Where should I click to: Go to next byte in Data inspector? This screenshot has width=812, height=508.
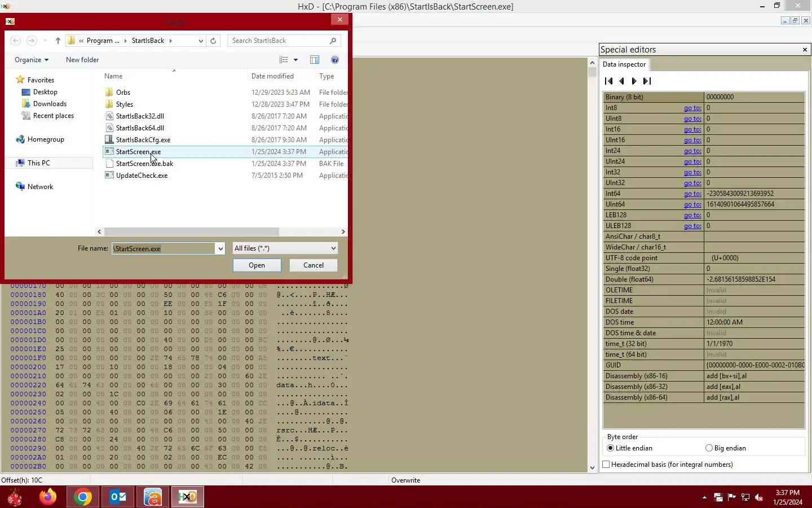coord(634,81)
